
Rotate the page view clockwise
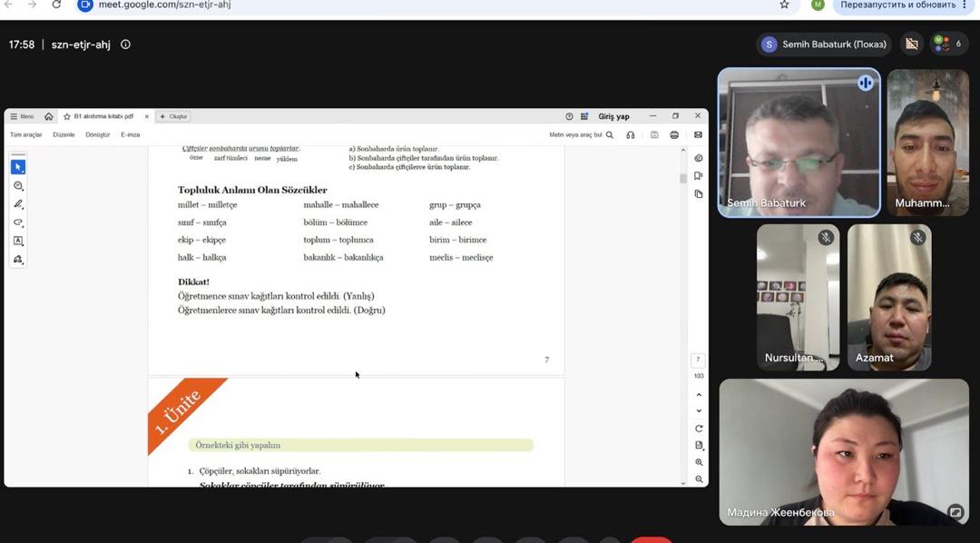[699, 429]
